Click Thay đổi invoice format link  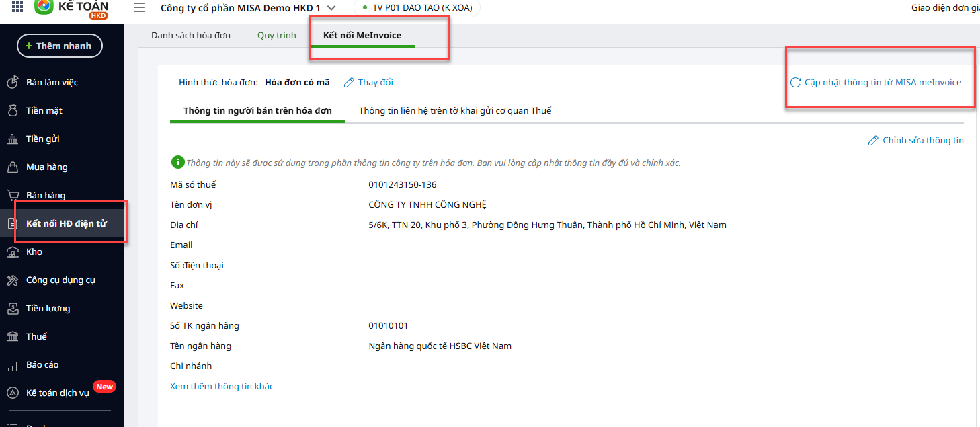pos(368,83)
